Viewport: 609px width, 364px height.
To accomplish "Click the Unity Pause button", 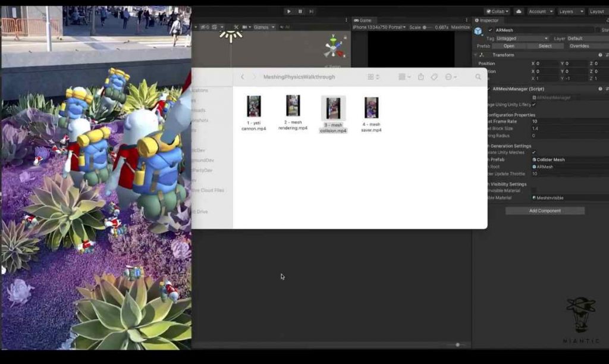I will (x=300, y=11).
